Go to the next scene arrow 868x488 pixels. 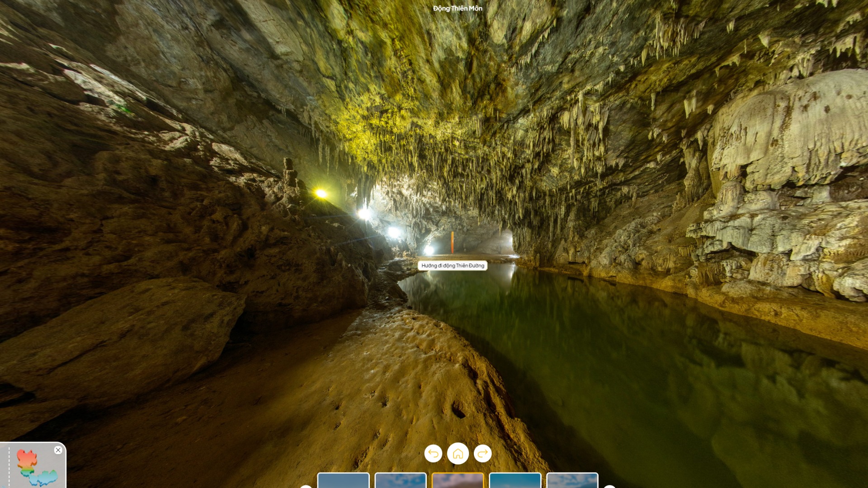(482, 453)
